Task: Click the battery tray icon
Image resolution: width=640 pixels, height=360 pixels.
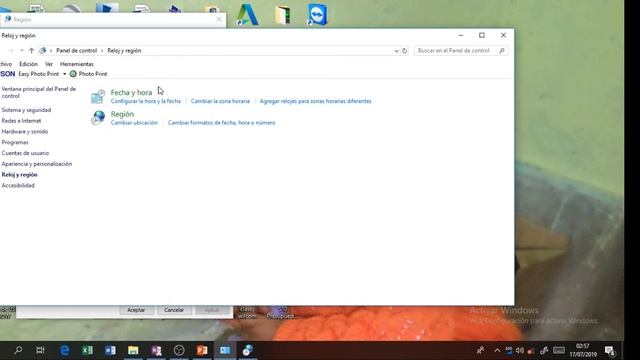Action: 509,350
